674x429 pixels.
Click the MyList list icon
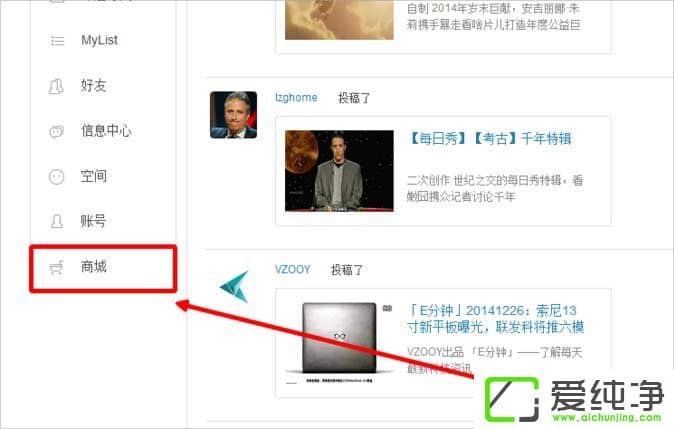pos(57,41)
